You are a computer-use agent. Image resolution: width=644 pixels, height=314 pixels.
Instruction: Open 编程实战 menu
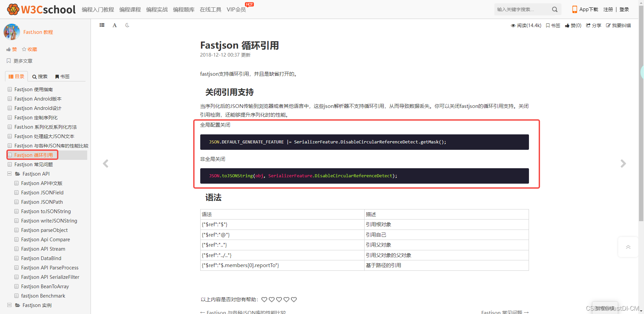tap(157, 9)
